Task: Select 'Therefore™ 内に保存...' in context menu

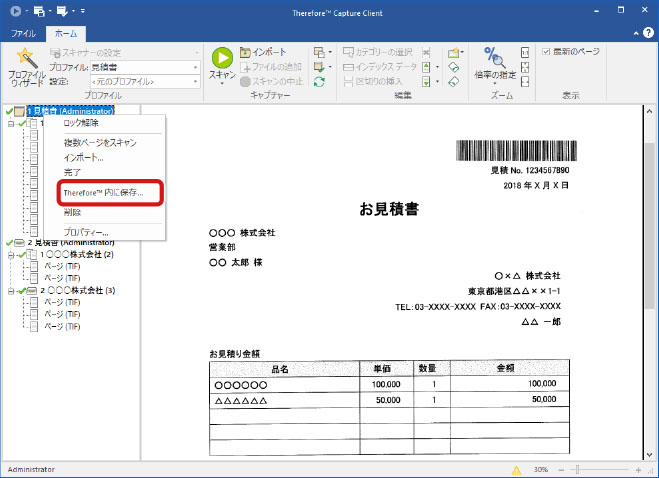Action: pos(103,191)
